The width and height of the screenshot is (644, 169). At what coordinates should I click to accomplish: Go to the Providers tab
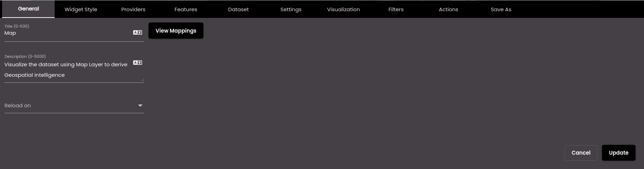[133, 9]
